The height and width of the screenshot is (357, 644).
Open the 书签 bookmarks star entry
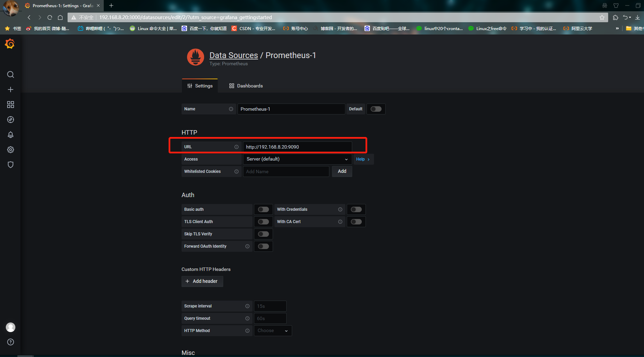coord(13,29)
